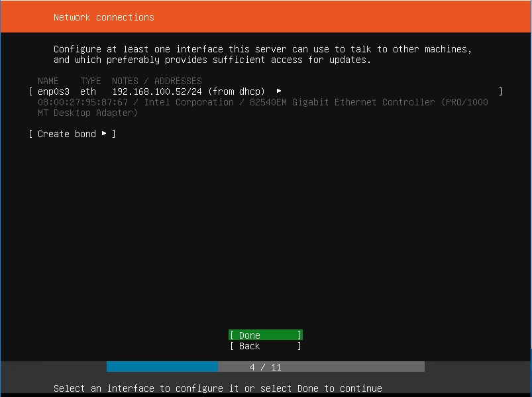Click the "(from dhcp)" label
The height and width of the screenshot is (397, 532).
tap(236, 91)
